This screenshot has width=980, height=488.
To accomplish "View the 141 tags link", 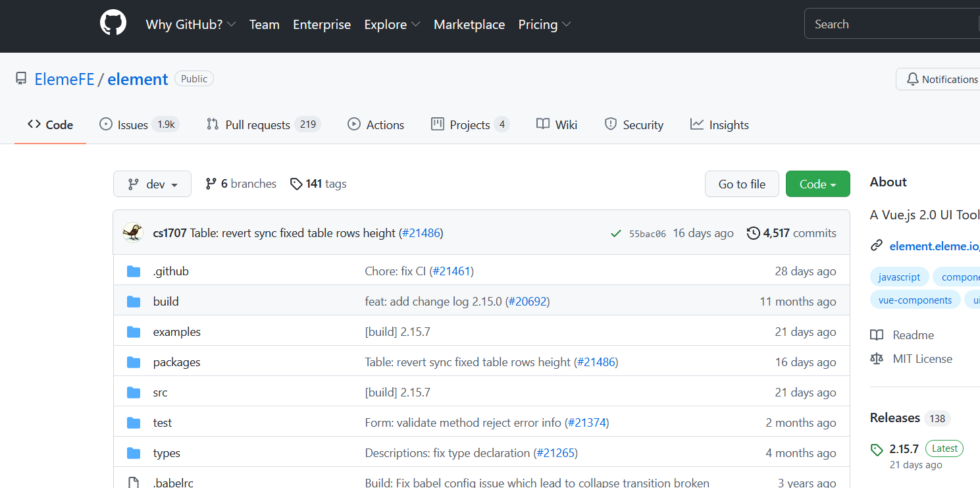I will coord(318,184).
